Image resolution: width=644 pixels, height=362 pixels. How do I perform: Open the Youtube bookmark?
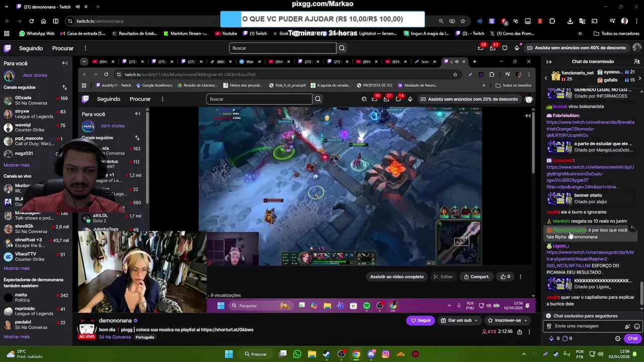tap(226, 34)
